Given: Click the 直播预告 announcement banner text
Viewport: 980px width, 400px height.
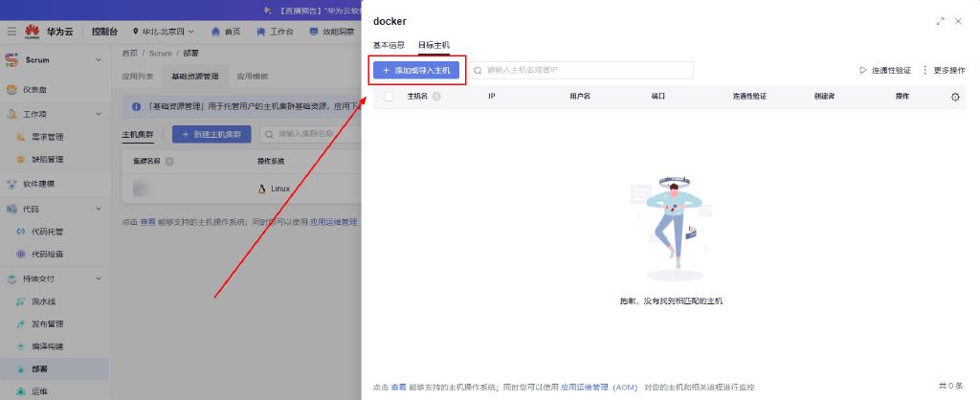Looking at the screenshot, I should tap(320, 10).
